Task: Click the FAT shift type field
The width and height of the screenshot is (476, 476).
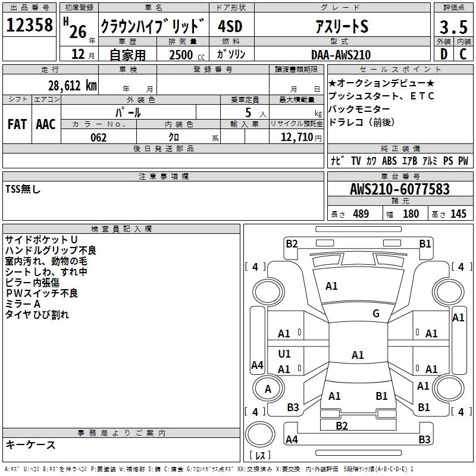Action: [x=17, y=124]
